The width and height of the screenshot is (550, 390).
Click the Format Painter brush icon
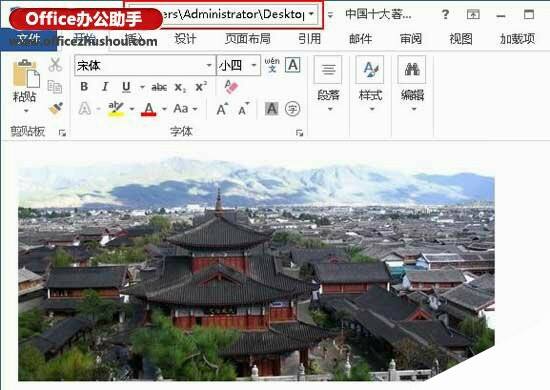[x=55, y=109]
